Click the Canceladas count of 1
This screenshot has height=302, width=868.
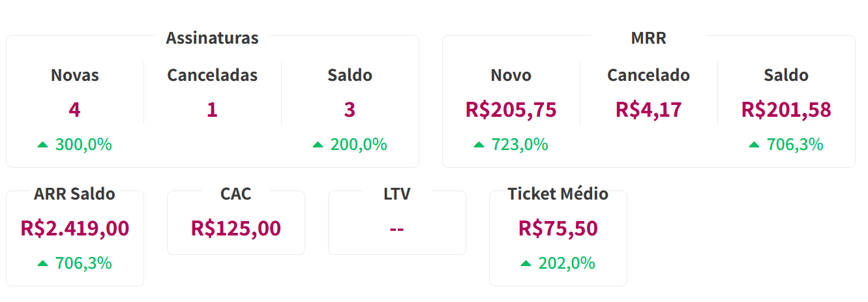212,110
